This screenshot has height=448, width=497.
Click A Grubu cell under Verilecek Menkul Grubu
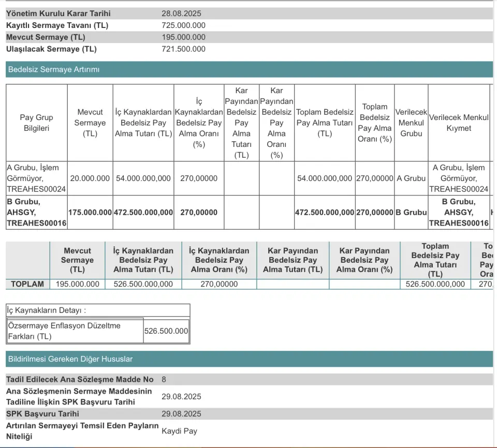click(x=411, y=178)
